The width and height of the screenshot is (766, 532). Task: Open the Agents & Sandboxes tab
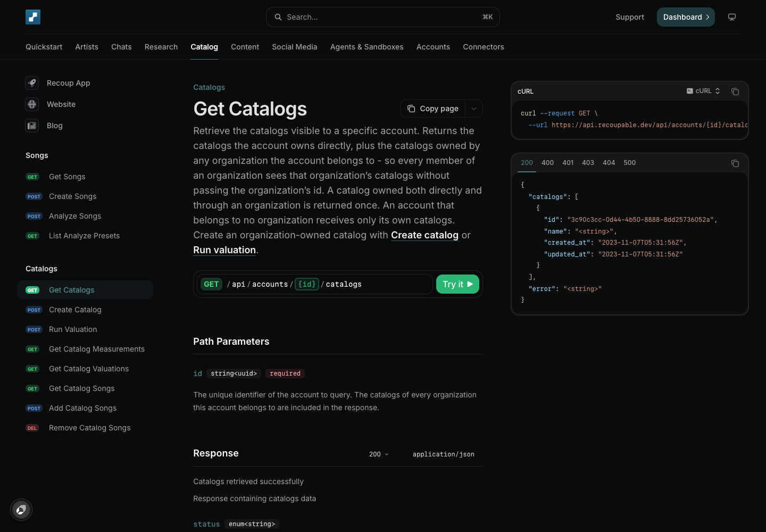367,47
